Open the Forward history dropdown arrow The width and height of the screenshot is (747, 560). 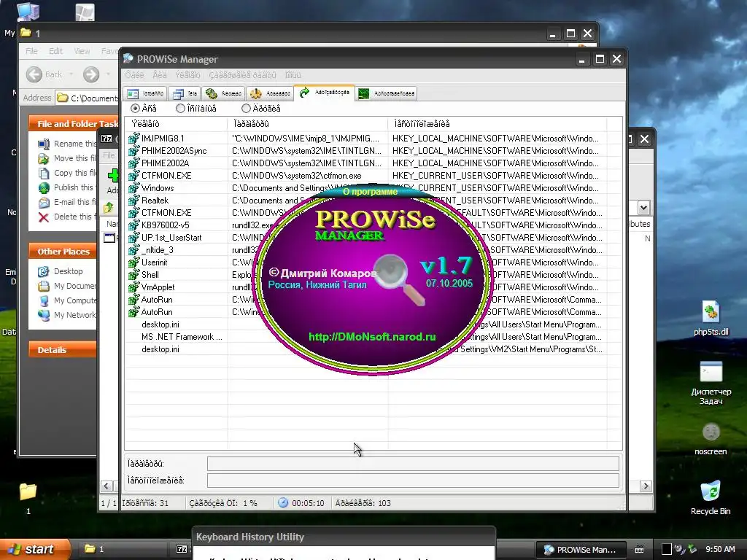click(108, 74)
